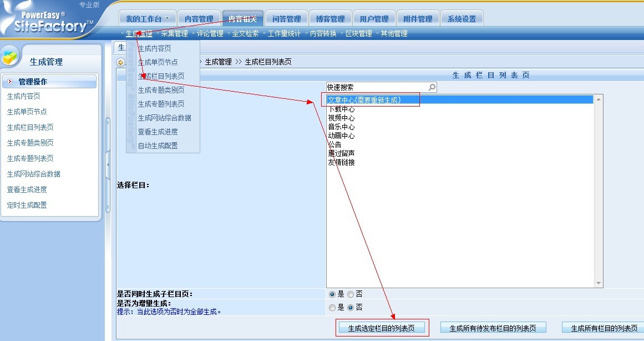The width and height of the screenshot is (644, 341).
Task: Open the 系统设置 tab
Action: click(462, 19)
